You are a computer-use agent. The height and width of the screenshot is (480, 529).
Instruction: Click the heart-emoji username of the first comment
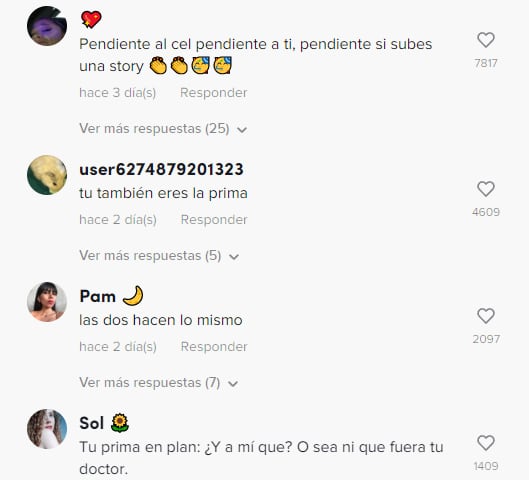point(91,19)
